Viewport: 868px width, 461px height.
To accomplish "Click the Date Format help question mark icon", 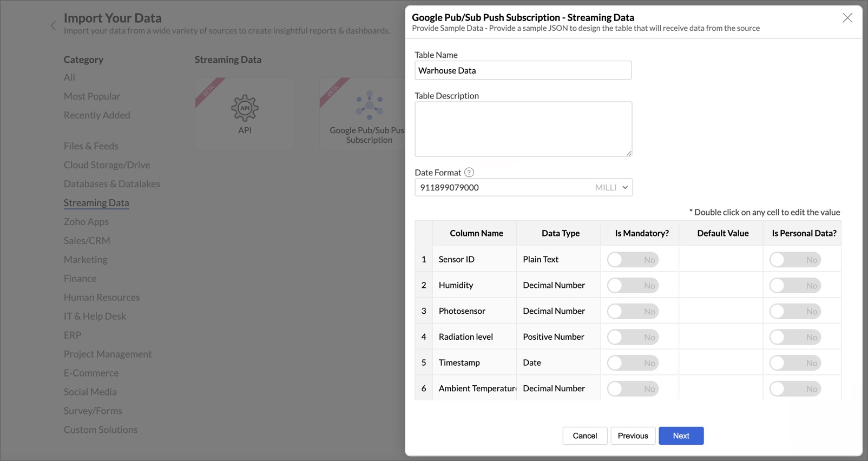I will 469,173.
